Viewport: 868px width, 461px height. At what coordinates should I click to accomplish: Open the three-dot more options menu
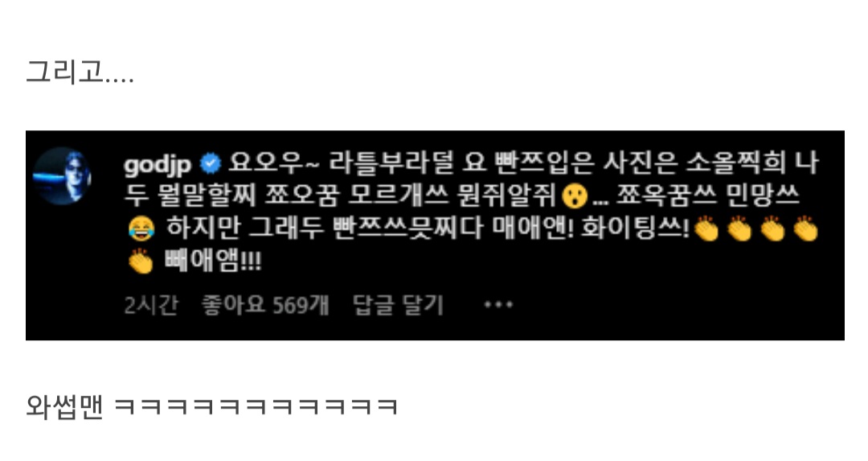tap(498, 304)
